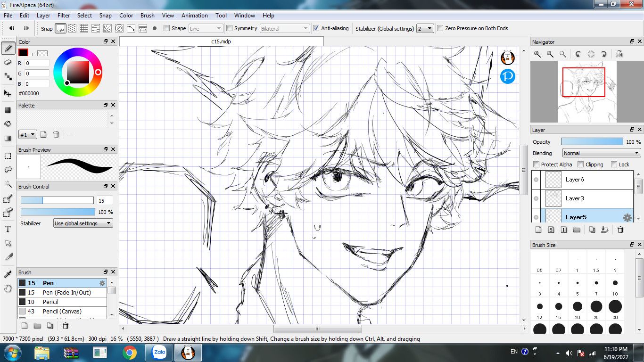This screenshot has width=644, height=362.
Task: Select the Pencil (Canvas) brush
Action: [62, 311]
